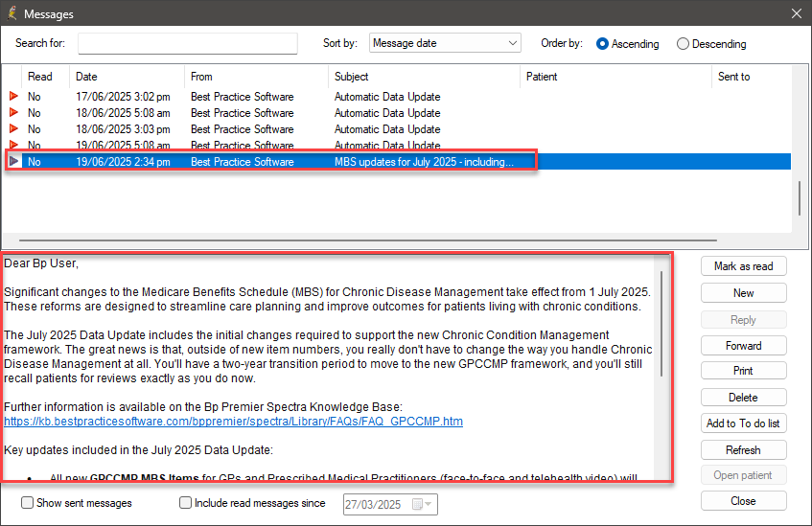This screenshot has height=526, width=812.
Task: Print the selected message
Action: [x=744, y=371]
